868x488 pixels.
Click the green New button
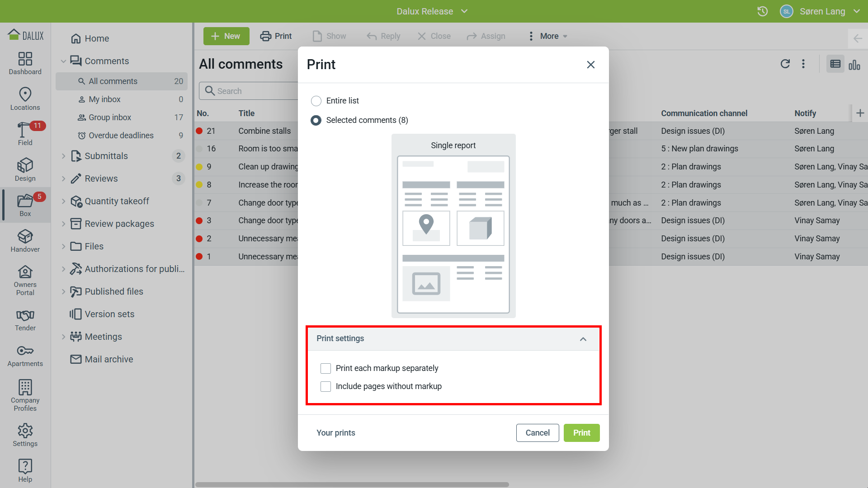pyautogui.click(x=226, y=36)
